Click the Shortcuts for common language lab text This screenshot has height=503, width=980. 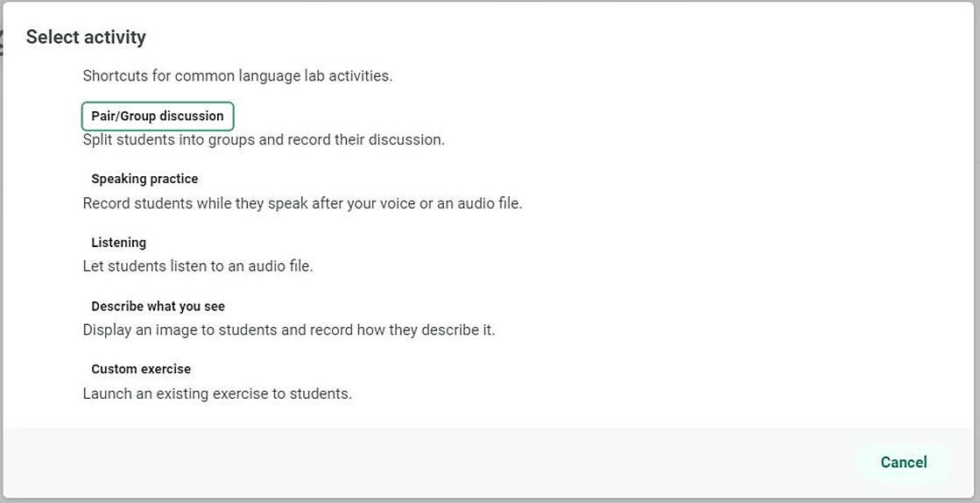click(237, 75)
